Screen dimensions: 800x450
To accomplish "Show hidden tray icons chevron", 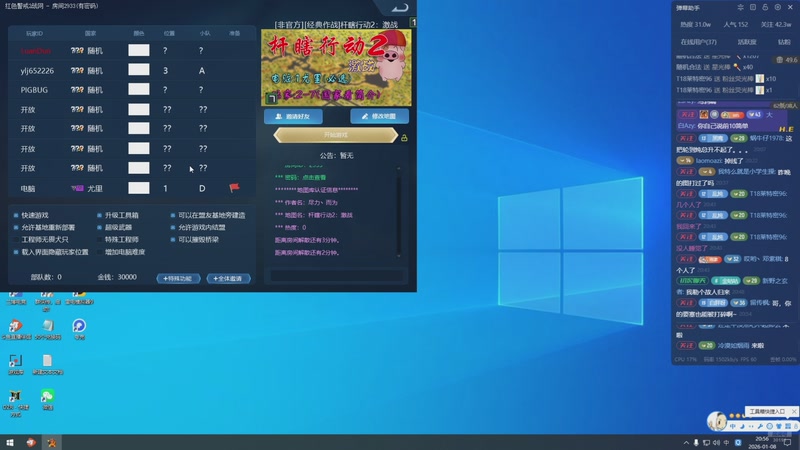I will (686, 443).
